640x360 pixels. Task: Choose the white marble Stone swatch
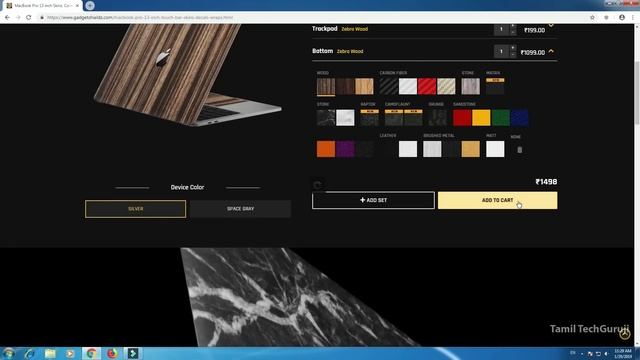(345, 118)
